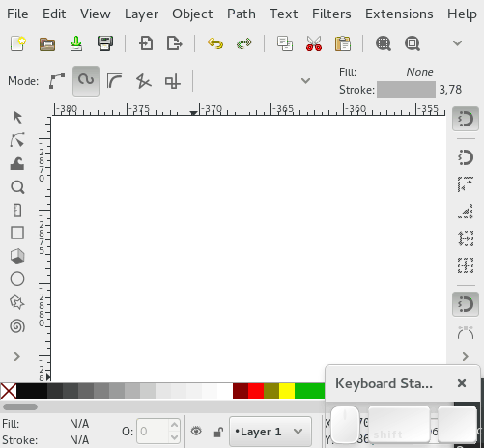484x448 pixels.
Task: Select the Rectangle tool
Action: click(17, 233)
